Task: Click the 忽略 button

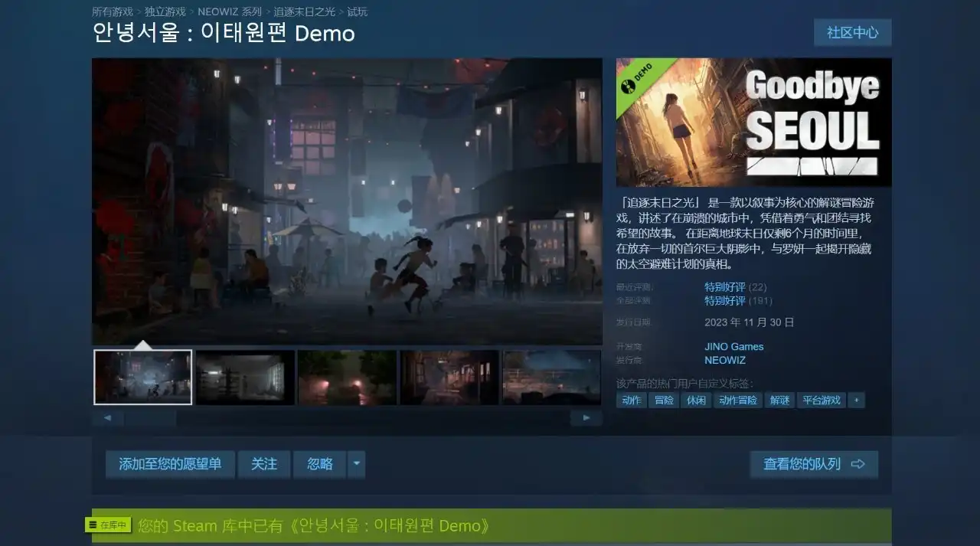Action: click(320, 464)
